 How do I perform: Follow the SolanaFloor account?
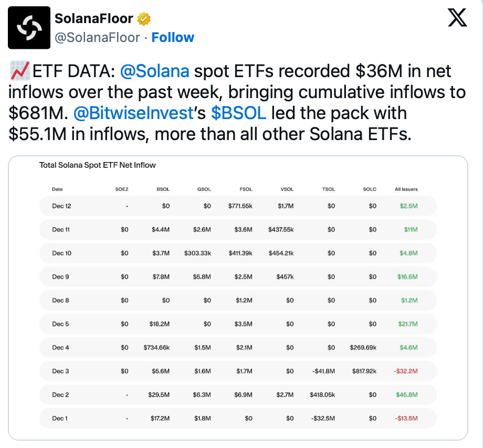(x=173, y=37)
